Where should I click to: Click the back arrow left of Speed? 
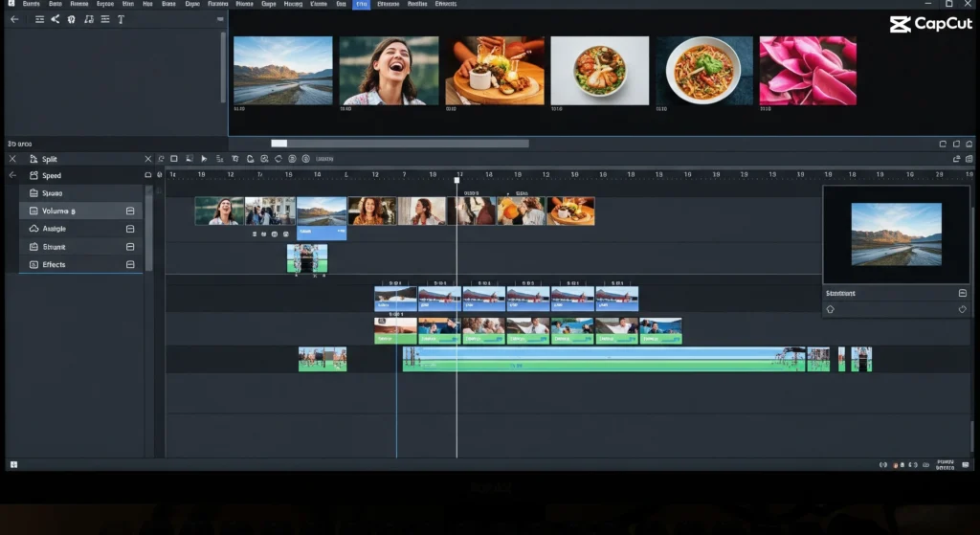(12, 175)
